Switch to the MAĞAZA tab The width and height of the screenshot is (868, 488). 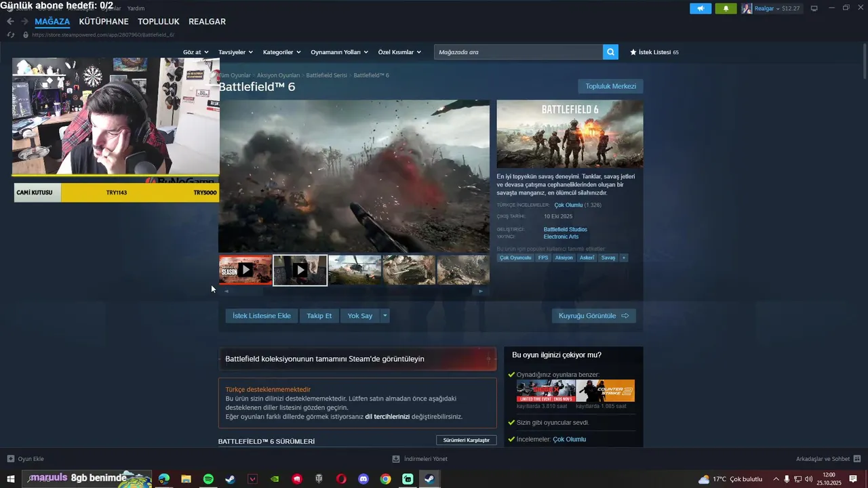coord(52,22)
